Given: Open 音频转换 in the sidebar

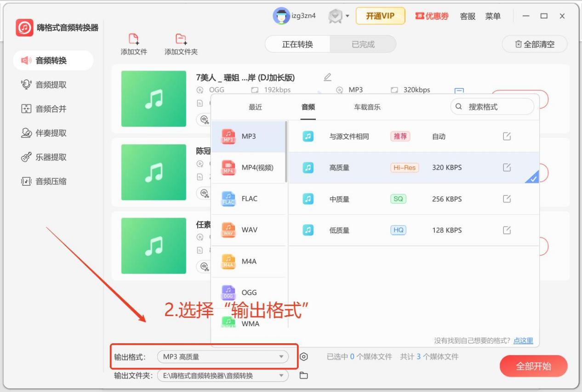Looking at the screenshot, I should pyautogui.click(x=53, y=60).
